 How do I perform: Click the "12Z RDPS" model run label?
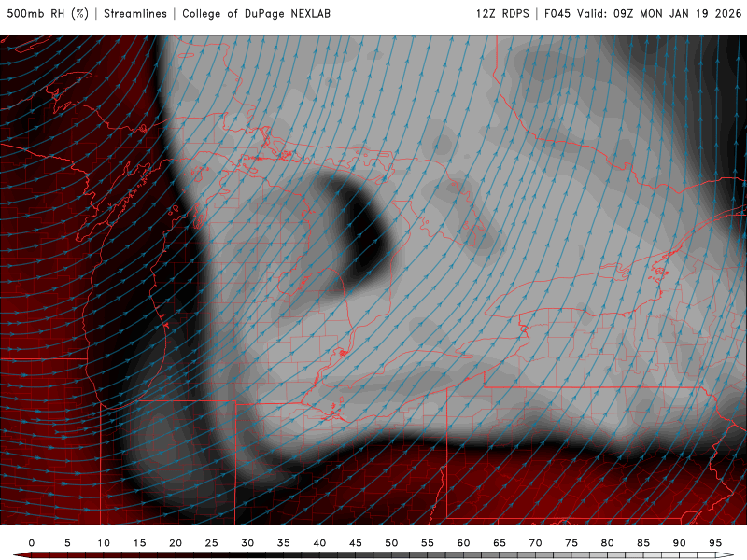pos(502,14)
